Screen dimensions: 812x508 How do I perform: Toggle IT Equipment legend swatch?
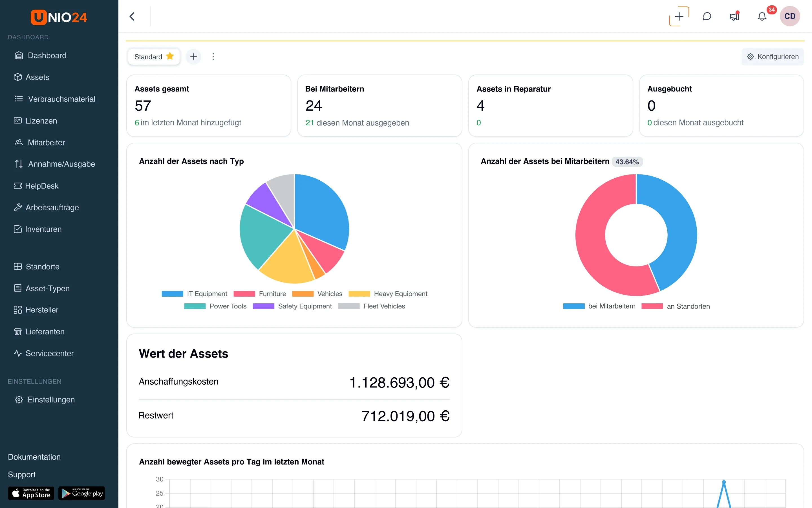point(173,294)
